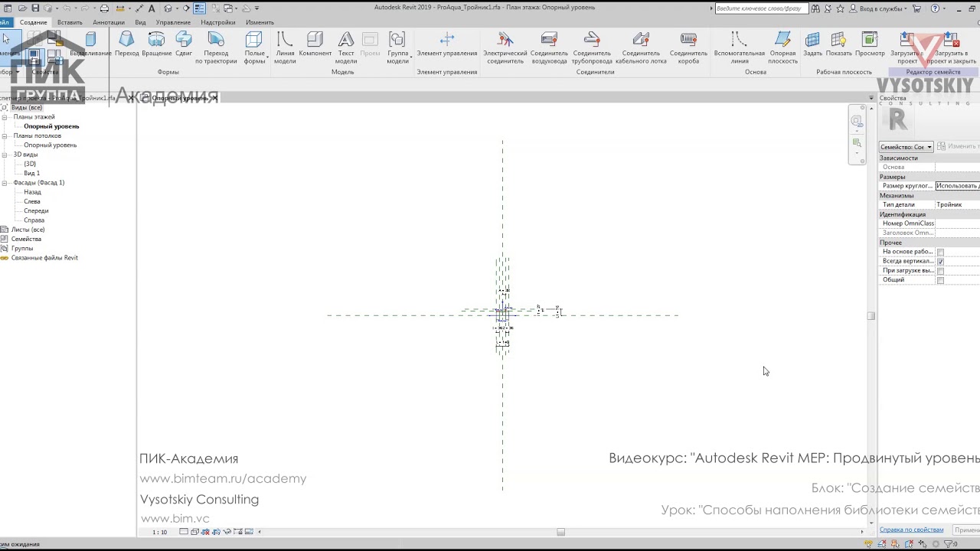
Task: Open the Надстройки ribbon tab
Action: pos(218,22)
